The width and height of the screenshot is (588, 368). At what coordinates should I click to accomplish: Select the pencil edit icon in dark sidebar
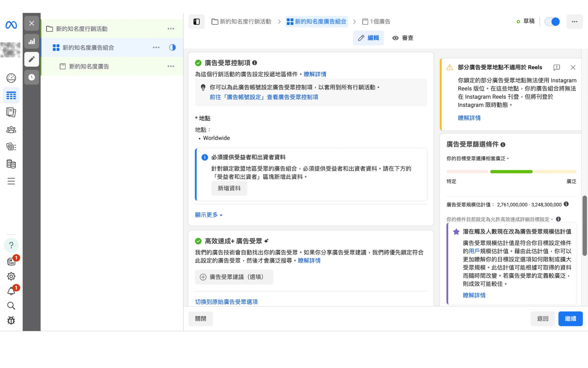click(x=31, y=59)
